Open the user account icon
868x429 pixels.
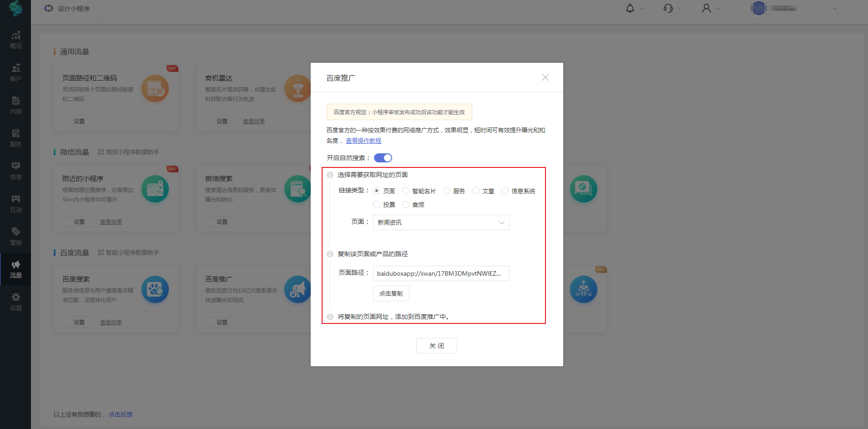tap(707, 8)
